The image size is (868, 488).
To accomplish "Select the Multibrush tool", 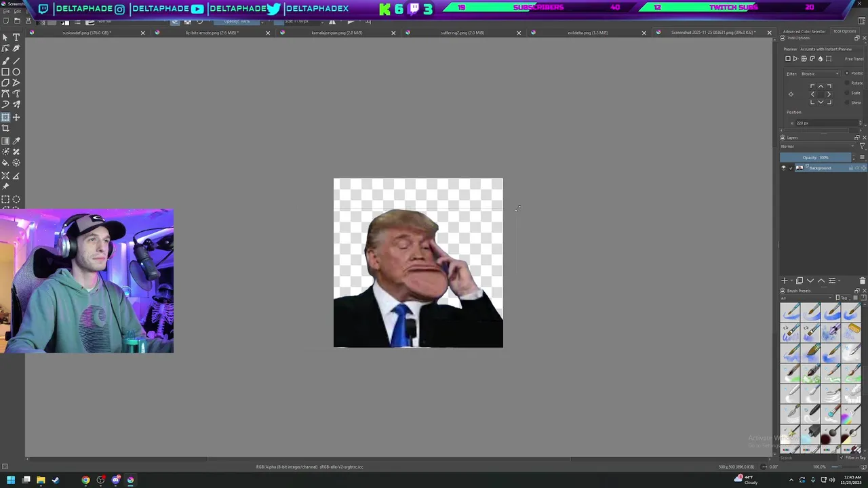I will click(x=16, y=104).
